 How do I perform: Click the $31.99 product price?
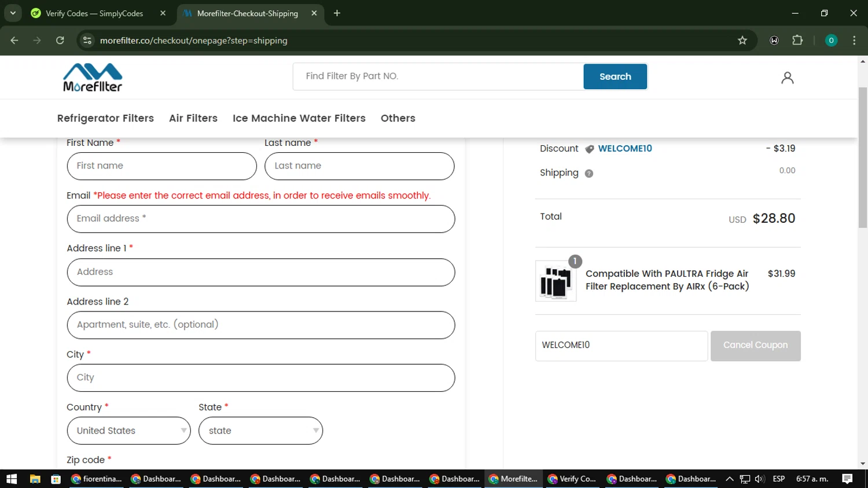click(782, 274)
